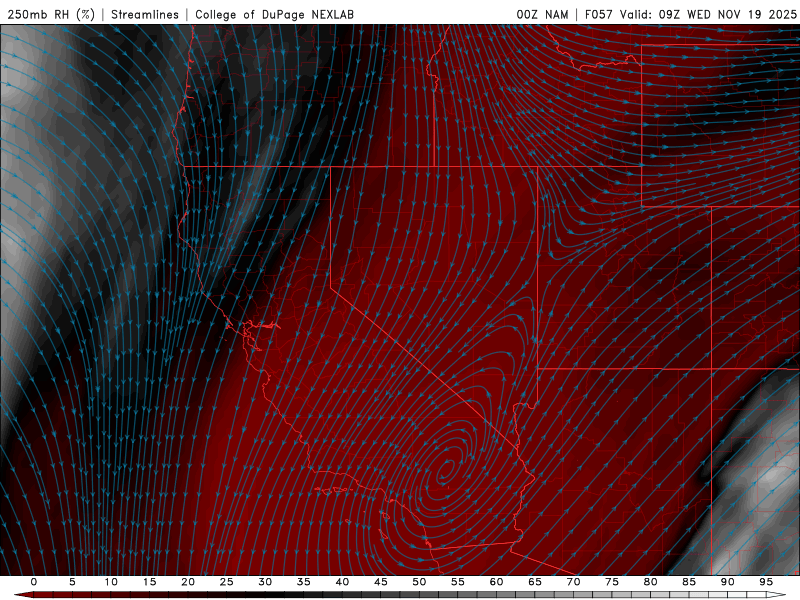Click the colorbar label "35"
800x600 pixels.
(304, 582)
